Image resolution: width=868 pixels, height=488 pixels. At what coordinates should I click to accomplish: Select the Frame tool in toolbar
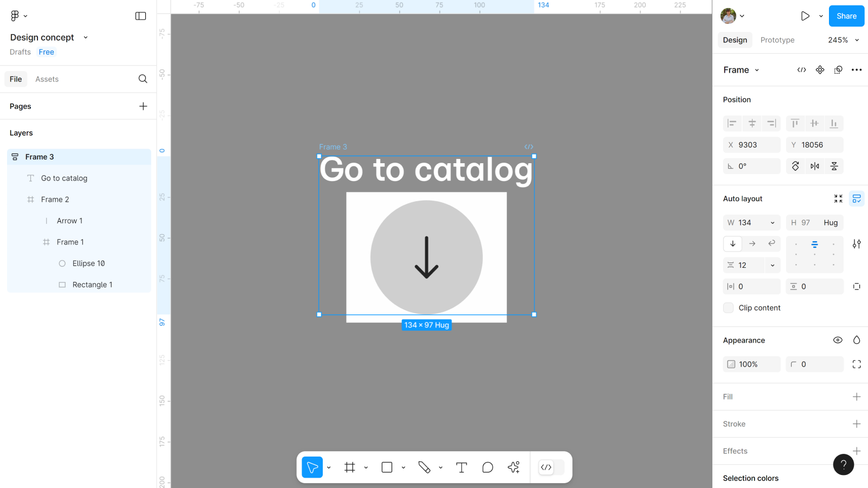coord(350,467)
